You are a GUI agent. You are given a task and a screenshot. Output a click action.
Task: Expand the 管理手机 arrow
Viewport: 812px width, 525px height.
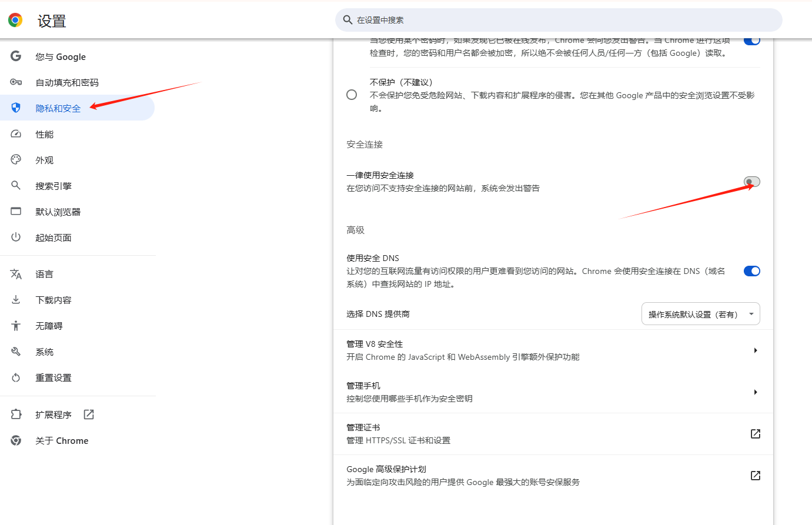[x=756, y=392]
